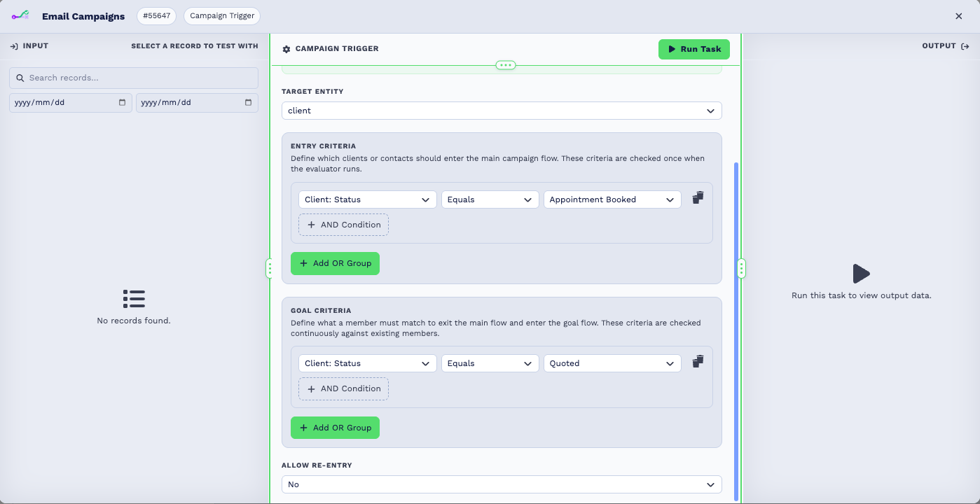Open the Appointment Booked value dropdown
This screenshot has width=980, height=504.
click(x=612, y=199)
